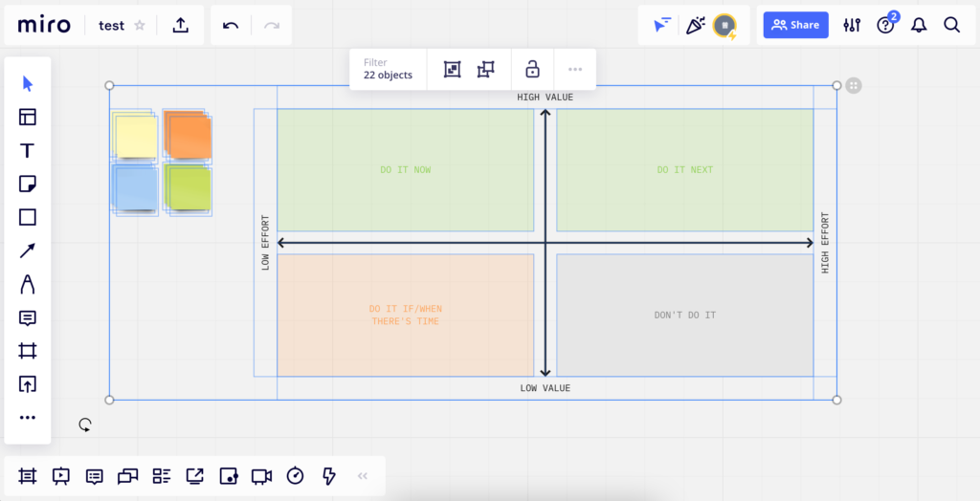Screen dimensions: 980x501
Task: Click the rotate handle below selection
Action: coord(85,425)
